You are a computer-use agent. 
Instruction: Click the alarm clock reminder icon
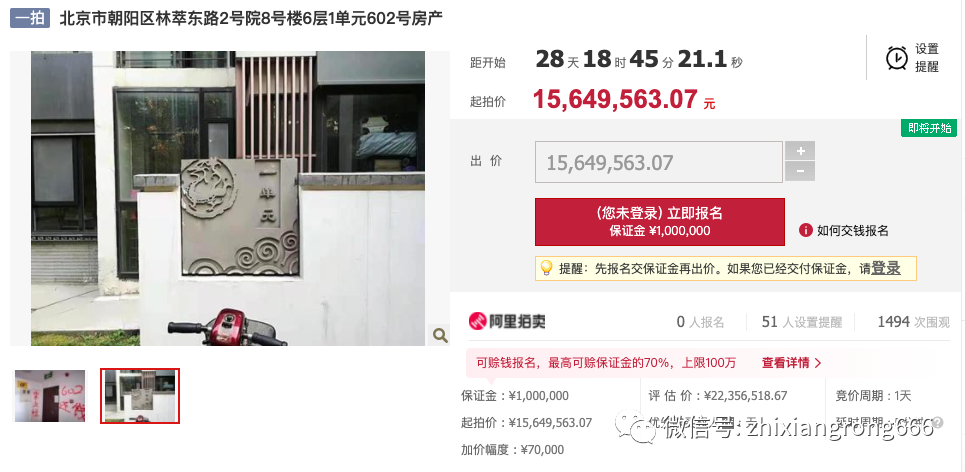[897, 58]
